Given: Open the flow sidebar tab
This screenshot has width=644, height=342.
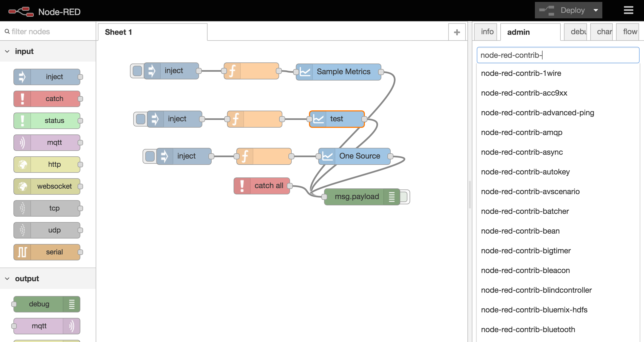Looking at the screenshot, I should tap(629, 32).
